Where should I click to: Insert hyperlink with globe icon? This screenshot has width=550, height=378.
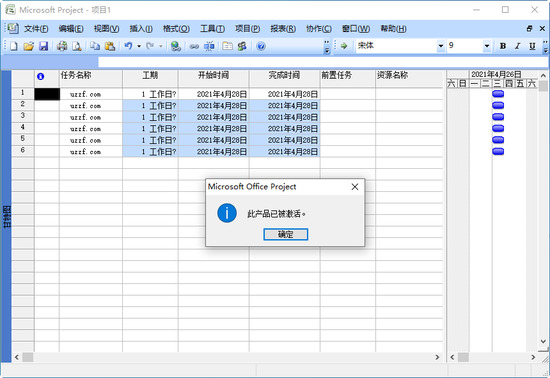coord(175,46)
